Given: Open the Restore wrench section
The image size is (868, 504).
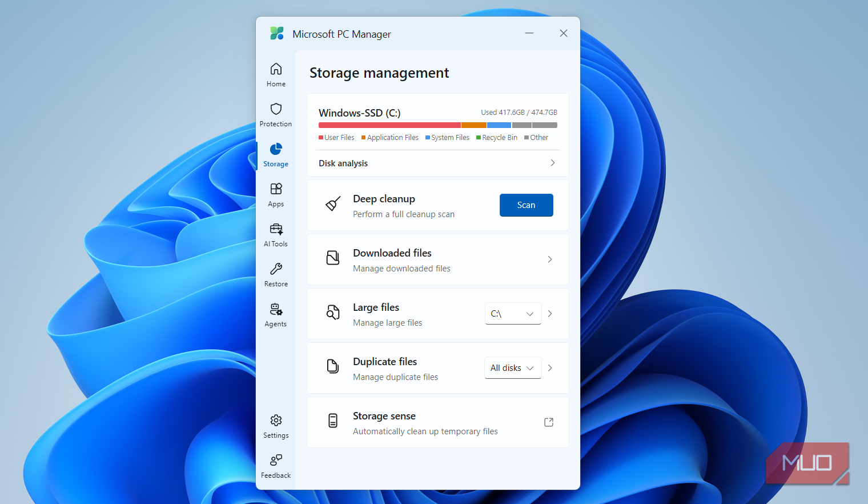Looking at the screenshot, I should pos(276,275).
